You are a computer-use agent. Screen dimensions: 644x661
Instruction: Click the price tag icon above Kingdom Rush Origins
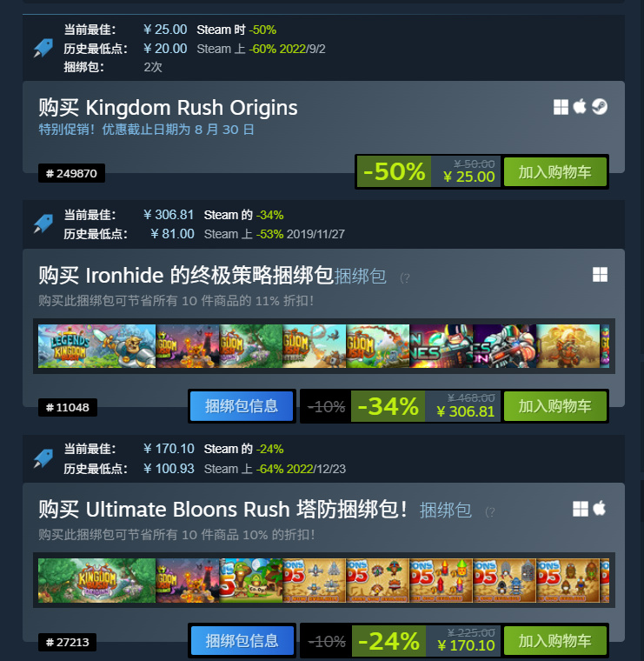point(43,48)
